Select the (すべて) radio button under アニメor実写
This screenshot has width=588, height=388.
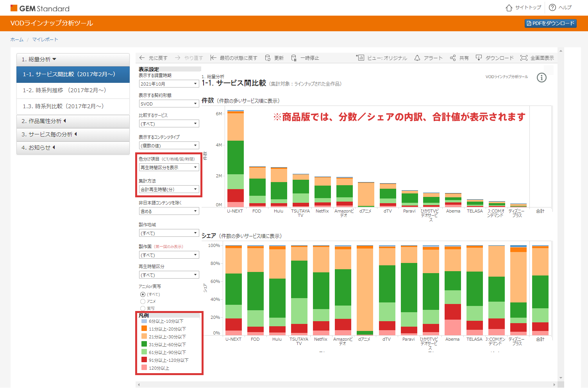(x=143, y=294)
